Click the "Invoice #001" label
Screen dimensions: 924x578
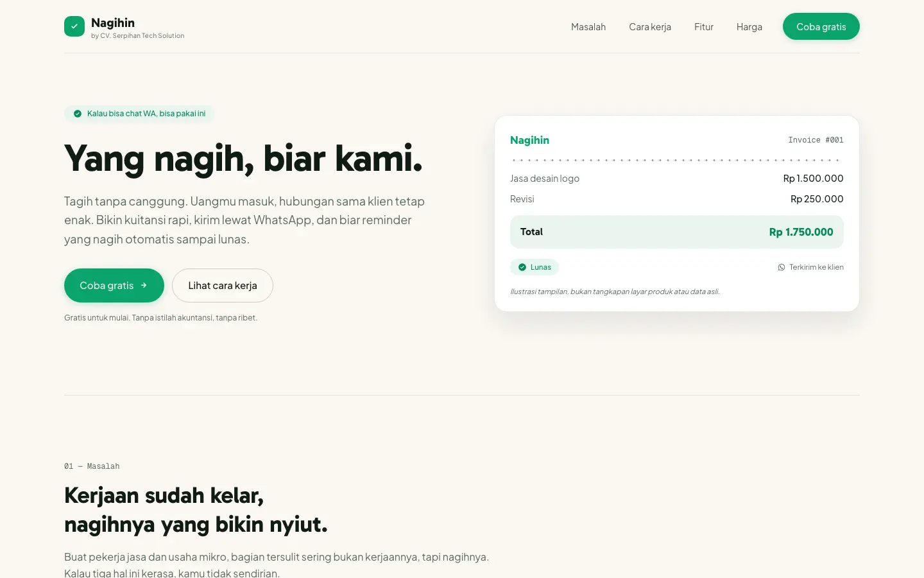pyautogui.click(x=816, y=140)
